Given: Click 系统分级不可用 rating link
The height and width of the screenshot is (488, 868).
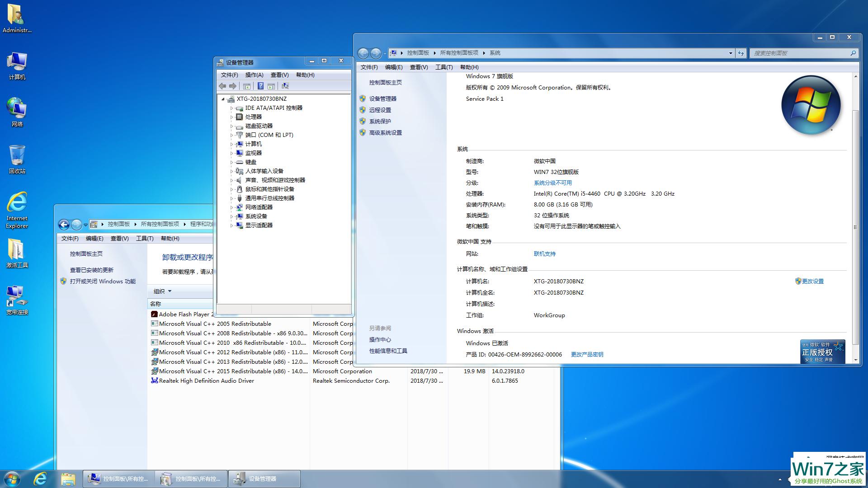Looking at the screenshot, I should [552, 183].
